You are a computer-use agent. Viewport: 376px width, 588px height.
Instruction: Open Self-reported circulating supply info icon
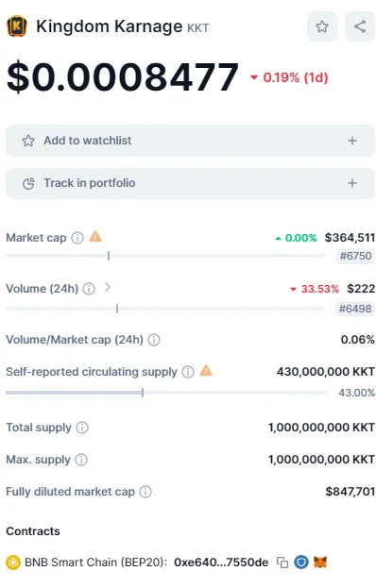coord(188,372)
